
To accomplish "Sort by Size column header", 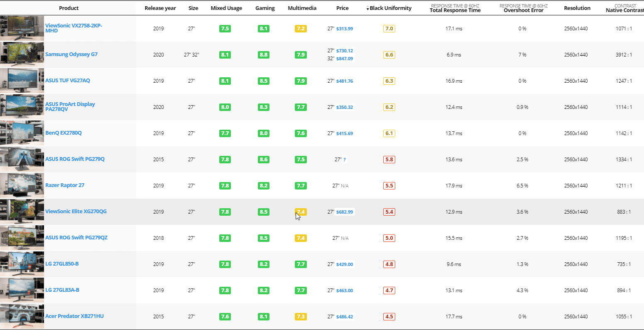I will 193,8.
